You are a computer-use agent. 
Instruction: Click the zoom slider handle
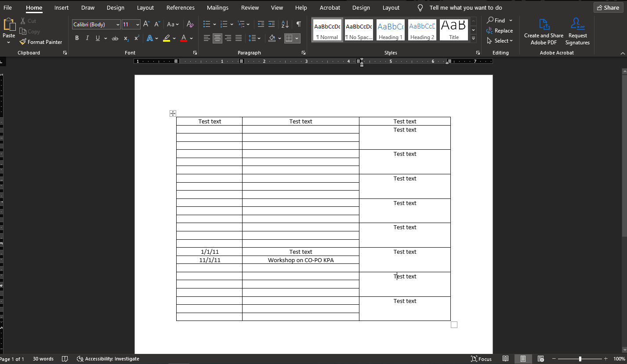[580, 359]
